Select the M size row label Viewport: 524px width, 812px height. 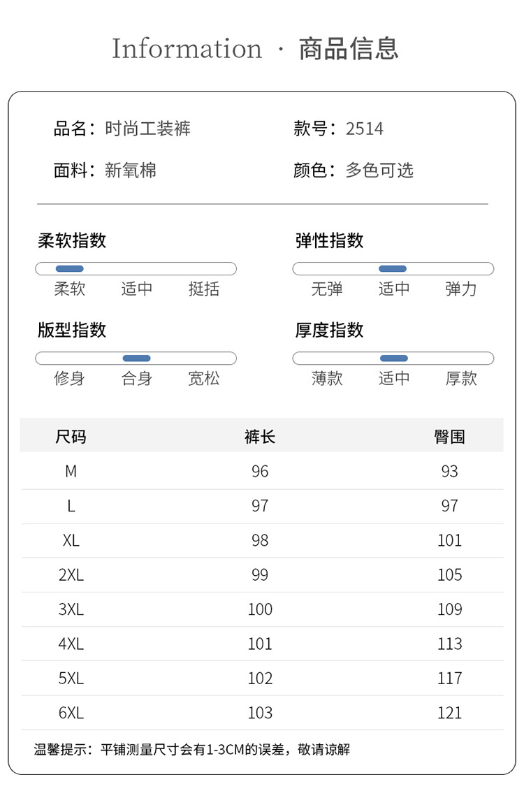71,472
